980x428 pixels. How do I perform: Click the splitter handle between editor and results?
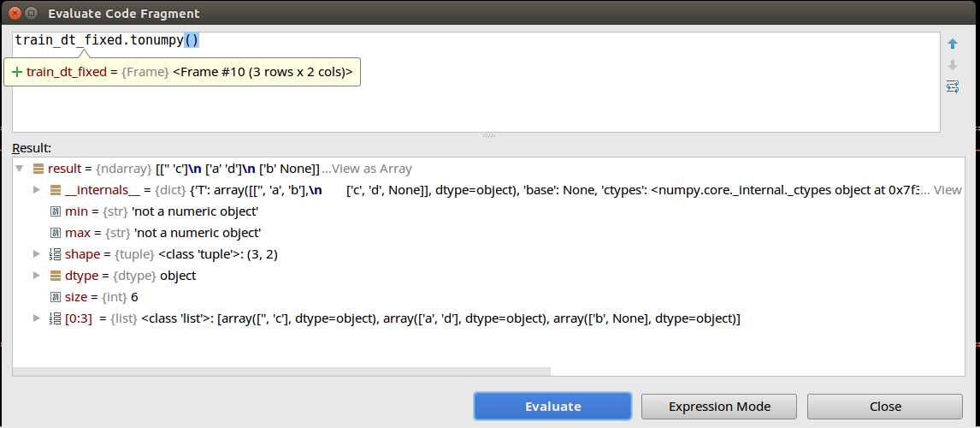click(x=489, y=135)
